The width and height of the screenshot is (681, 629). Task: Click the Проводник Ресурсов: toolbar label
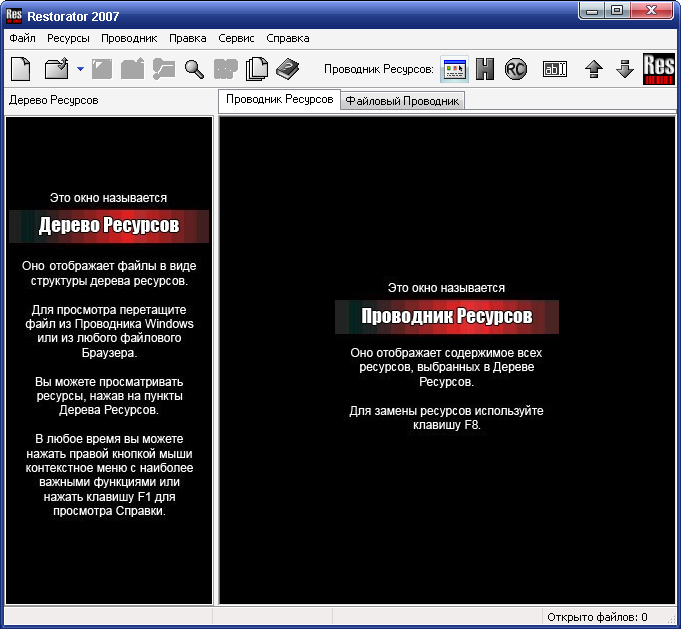click(379, 69)
